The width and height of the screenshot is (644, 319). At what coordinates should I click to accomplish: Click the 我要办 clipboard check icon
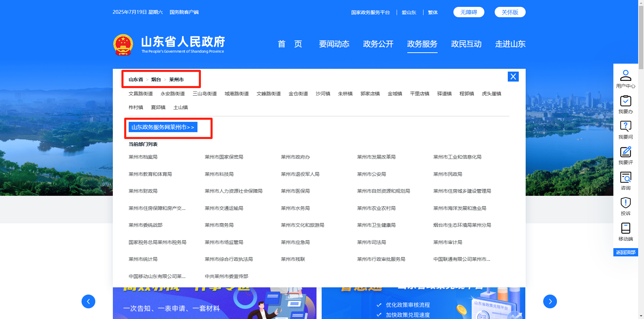click(x=625, y=101)
